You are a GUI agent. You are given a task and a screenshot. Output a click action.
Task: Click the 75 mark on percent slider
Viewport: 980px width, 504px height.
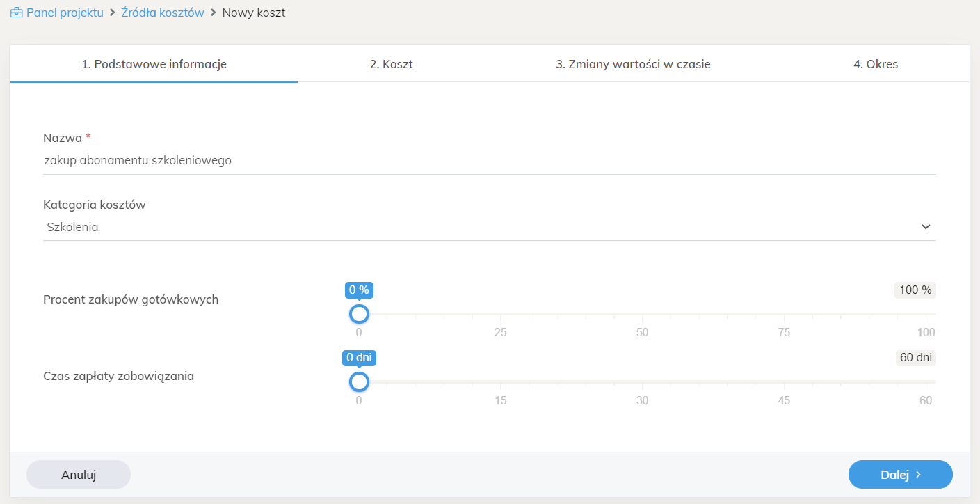pyautogui.click(x=785, y=332)
